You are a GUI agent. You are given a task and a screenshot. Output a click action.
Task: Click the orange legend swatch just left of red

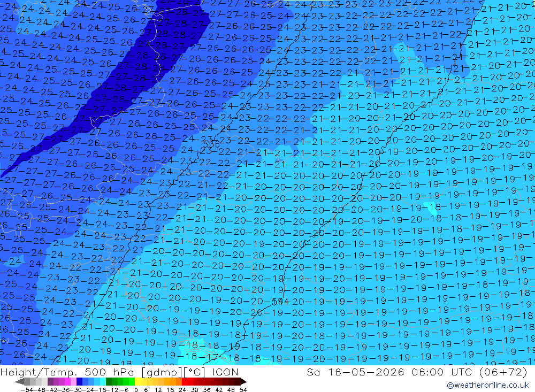(x=179, y=382)
